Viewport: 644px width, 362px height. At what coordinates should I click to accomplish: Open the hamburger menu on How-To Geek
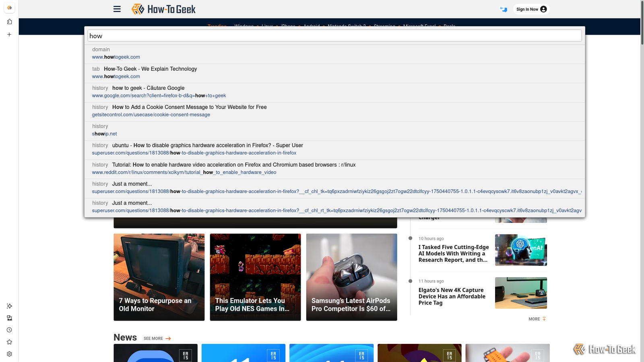(x=117, y=9)
